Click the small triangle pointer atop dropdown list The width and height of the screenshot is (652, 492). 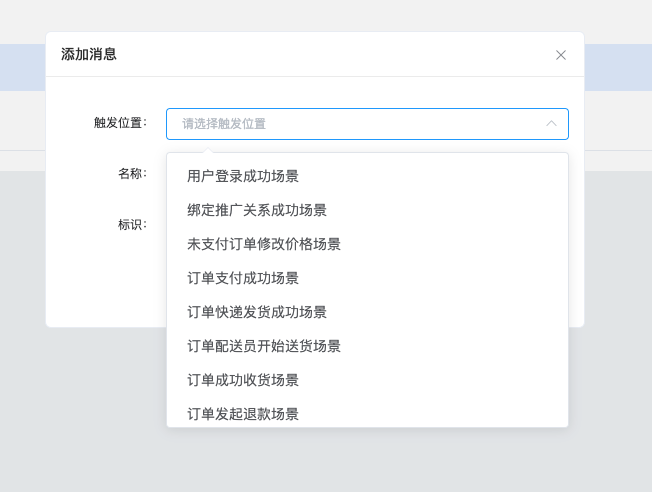(208, 149)
